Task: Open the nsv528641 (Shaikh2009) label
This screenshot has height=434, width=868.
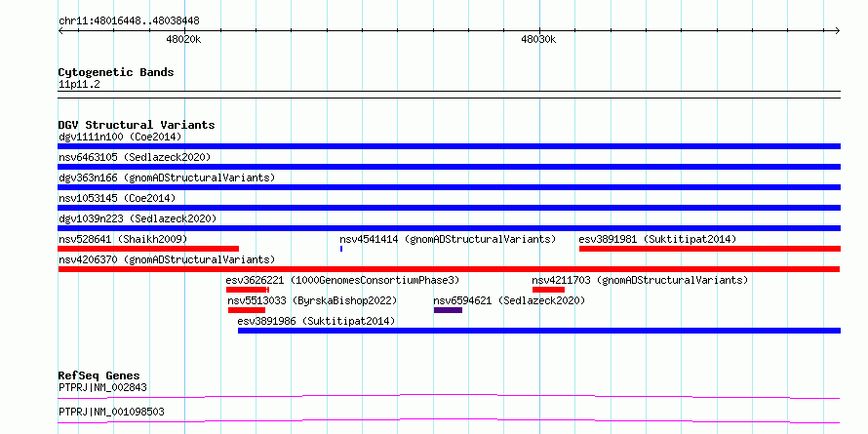Action: (x=123, y=239)
